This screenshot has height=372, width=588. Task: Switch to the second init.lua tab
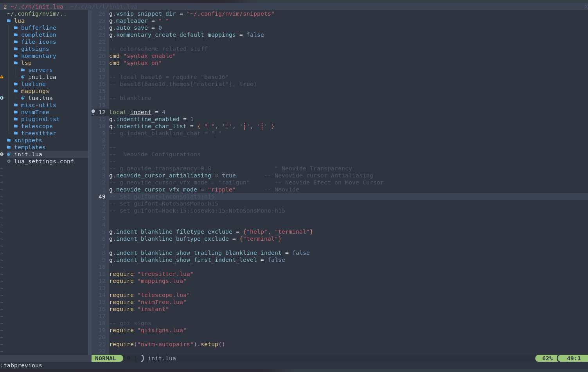[x=102, y=6]
